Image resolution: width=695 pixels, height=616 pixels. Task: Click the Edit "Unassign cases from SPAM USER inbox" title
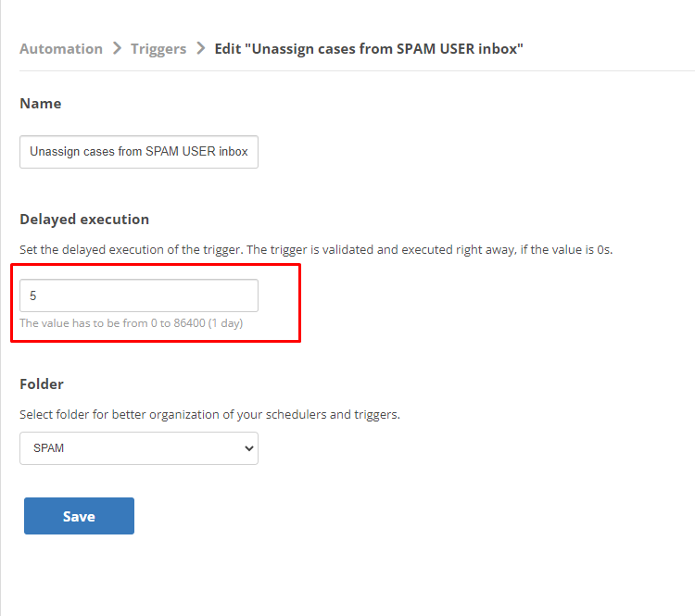pos(369,49)
